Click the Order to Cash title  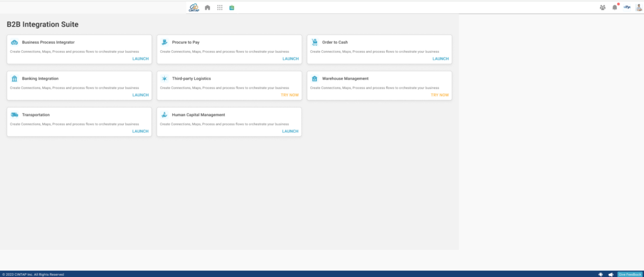click(335, 42)
